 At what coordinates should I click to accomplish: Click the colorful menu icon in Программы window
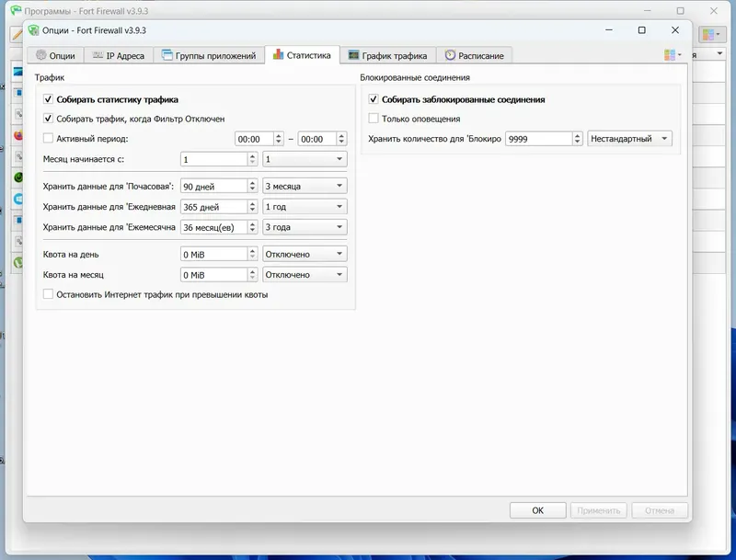711,34
